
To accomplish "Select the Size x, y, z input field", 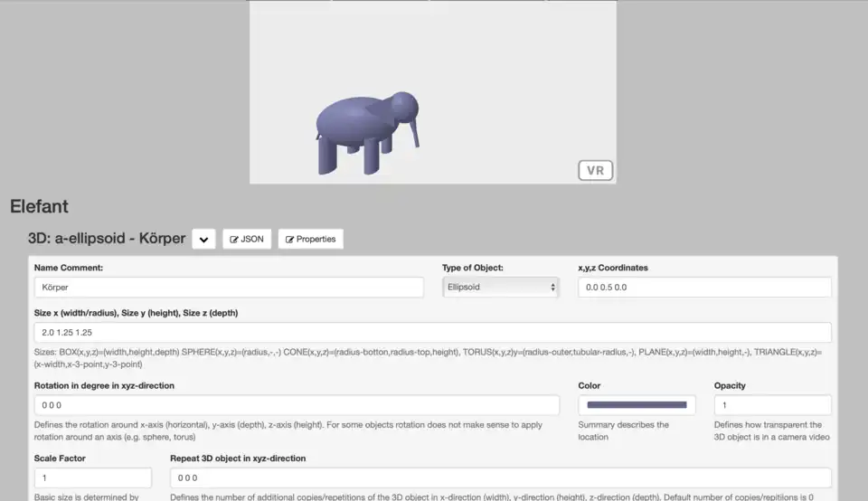I will click(432, 333).
